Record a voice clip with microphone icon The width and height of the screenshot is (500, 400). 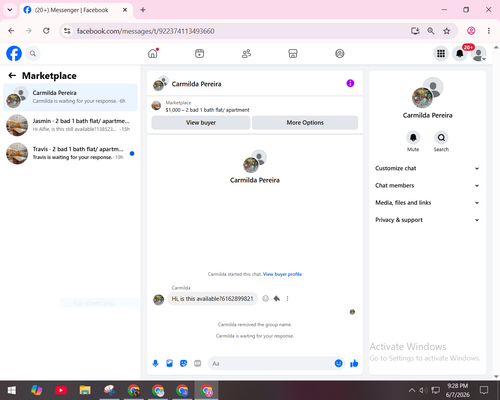pos(155,363)
